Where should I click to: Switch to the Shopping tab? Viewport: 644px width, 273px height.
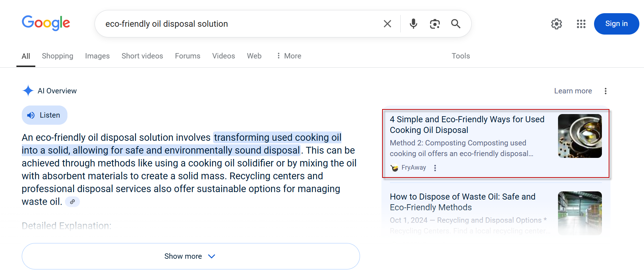57,56
